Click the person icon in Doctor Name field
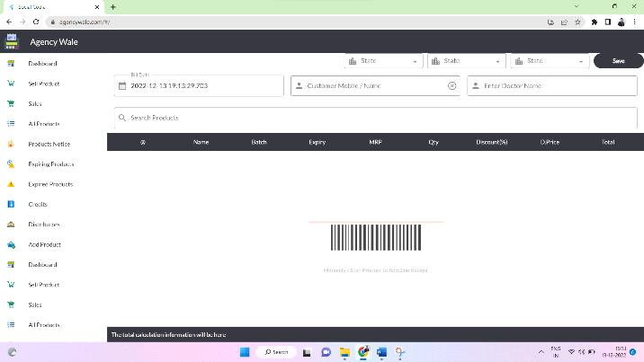This screenshot has width=644, height=362. 476,85
